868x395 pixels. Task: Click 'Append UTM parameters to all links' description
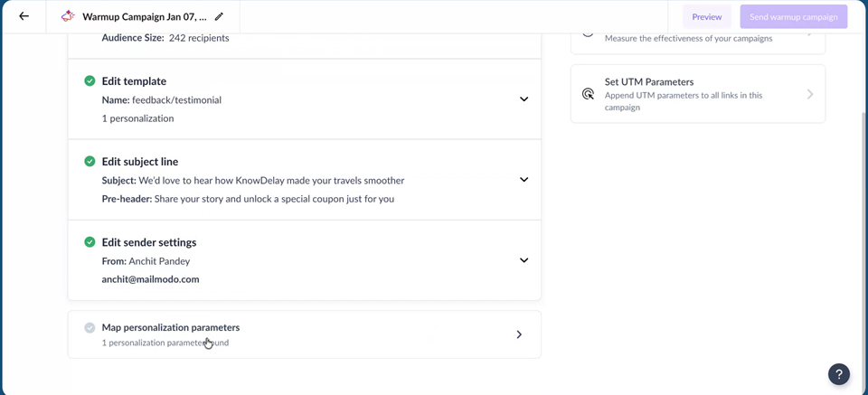click(x=684, y=101)
